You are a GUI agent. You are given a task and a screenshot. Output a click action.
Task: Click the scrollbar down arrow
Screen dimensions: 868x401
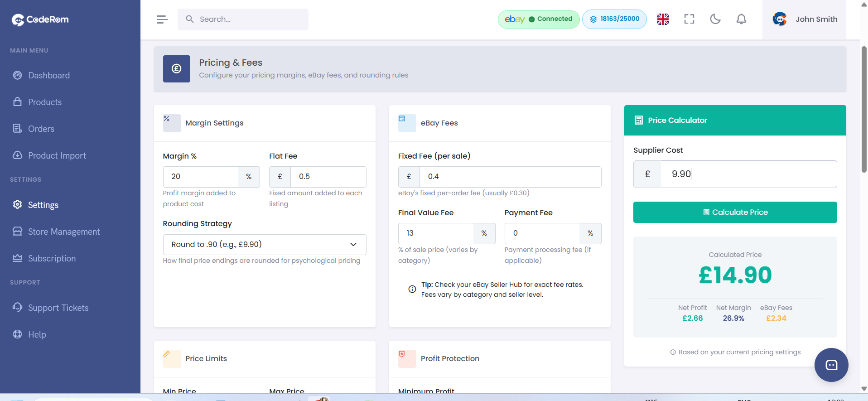click(x=864, y=389)
